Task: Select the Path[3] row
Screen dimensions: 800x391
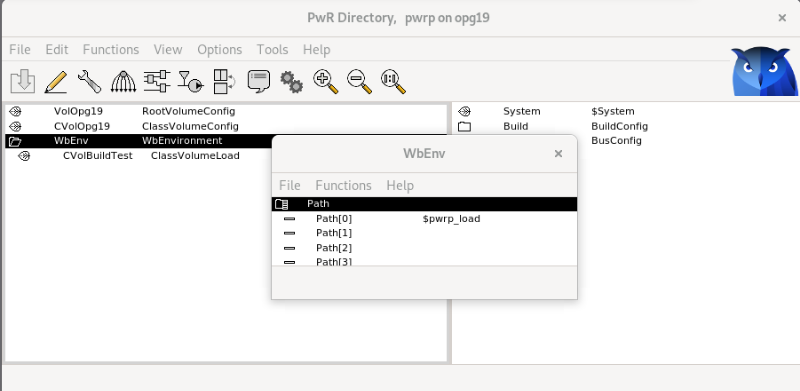Action: pos(424,261)
